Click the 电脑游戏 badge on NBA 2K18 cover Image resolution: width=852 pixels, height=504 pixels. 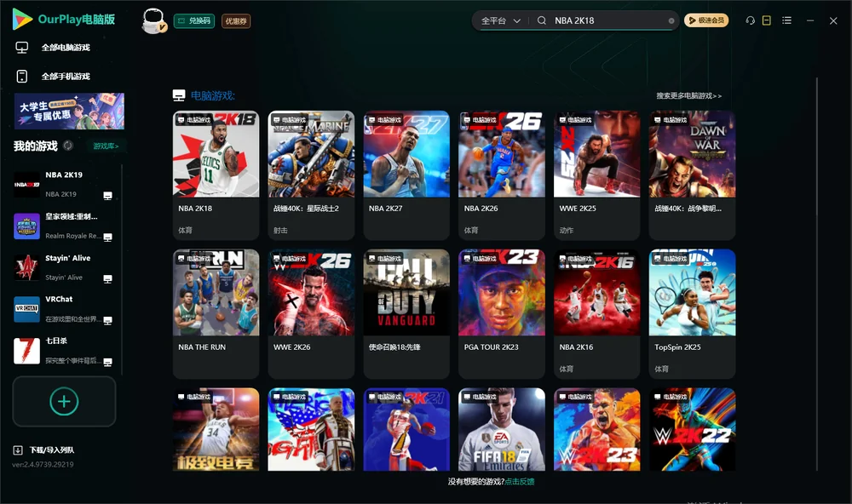194,120
